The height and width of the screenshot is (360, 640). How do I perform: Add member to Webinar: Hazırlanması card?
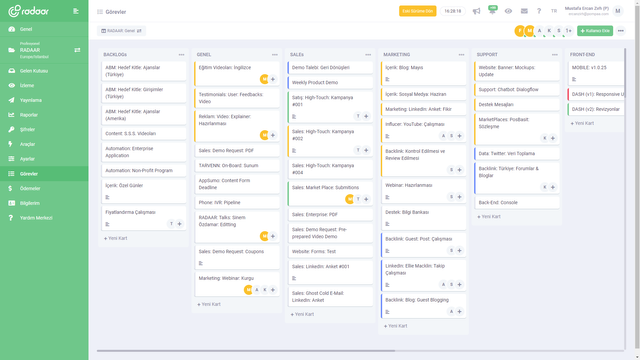tap(459, 197)
